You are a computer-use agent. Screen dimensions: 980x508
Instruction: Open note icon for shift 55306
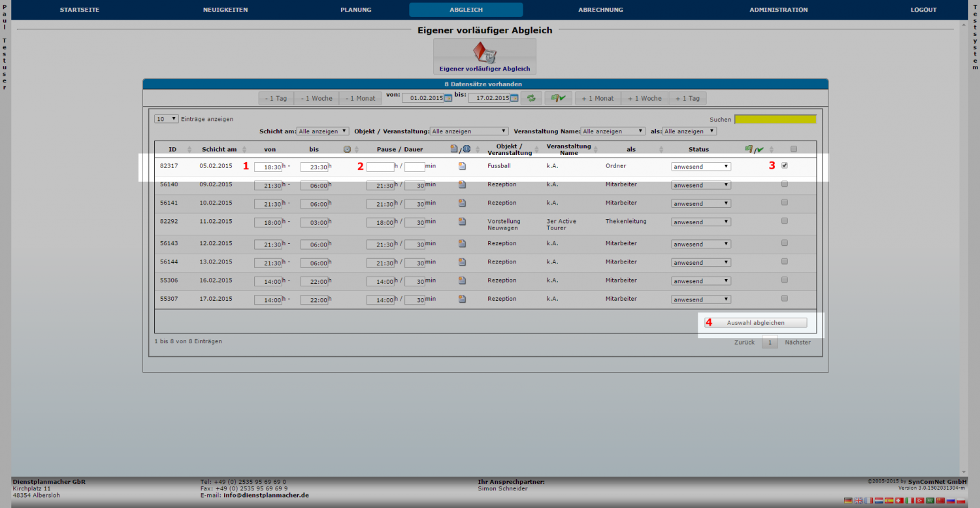point(462,280)
